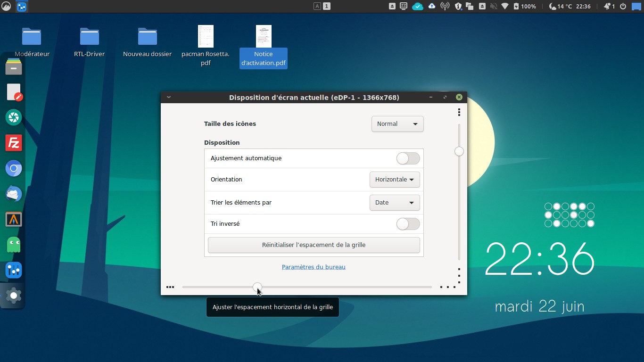Open the Paramètres du bureau link
Screen dimensions: 644x362
314,267
